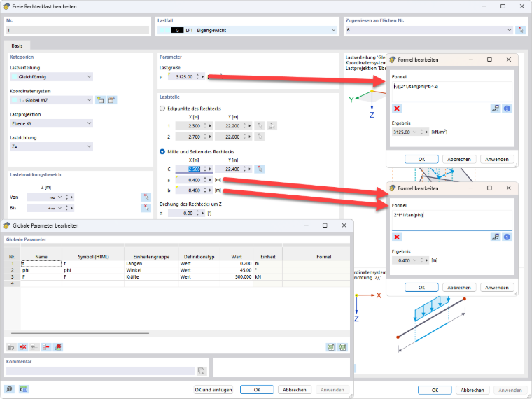Click pick icon in Lasteinwirkungsbereich Bis row
Image resolution: width=532 pixels, height=399 pixels.
coord(146,208)
